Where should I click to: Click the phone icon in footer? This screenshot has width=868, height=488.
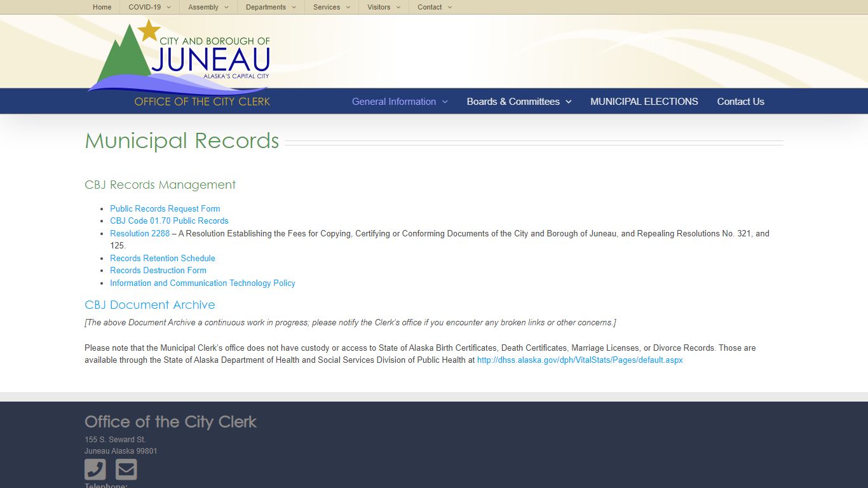95,470
